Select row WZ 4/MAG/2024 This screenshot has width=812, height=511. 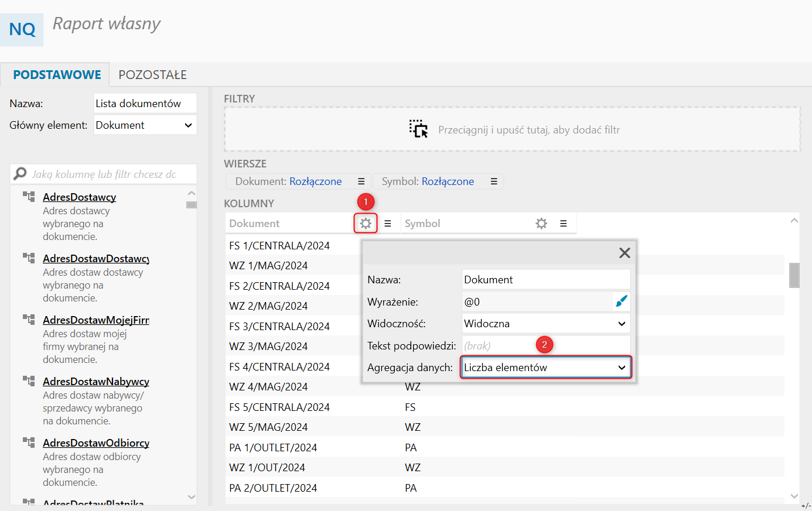[x=505, y=387]
